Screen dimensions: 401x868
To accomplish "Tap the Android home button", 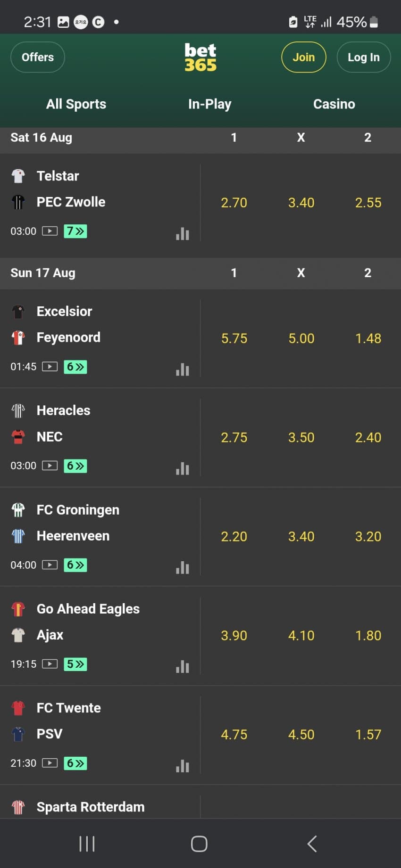I will tap(199, 843).
